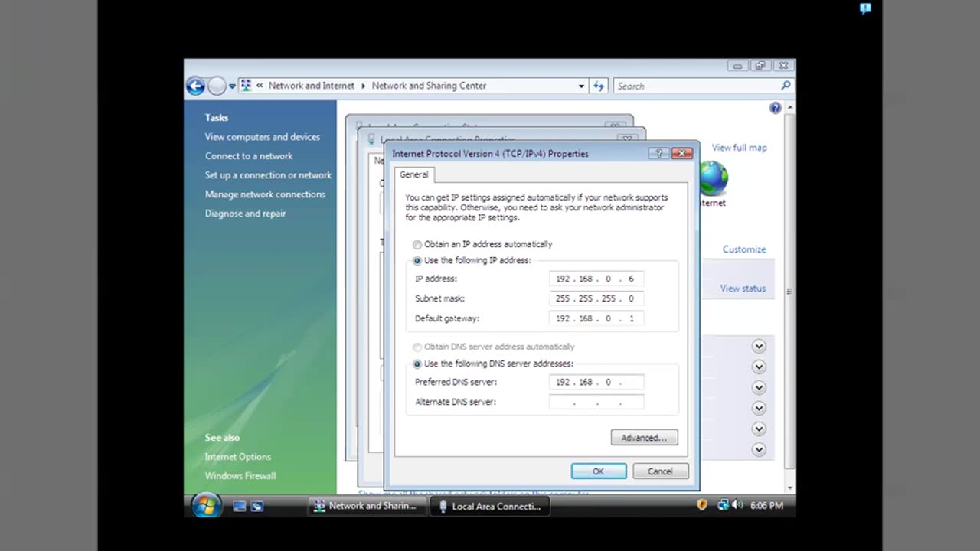Click the Cancel button

tap(659, 471)
